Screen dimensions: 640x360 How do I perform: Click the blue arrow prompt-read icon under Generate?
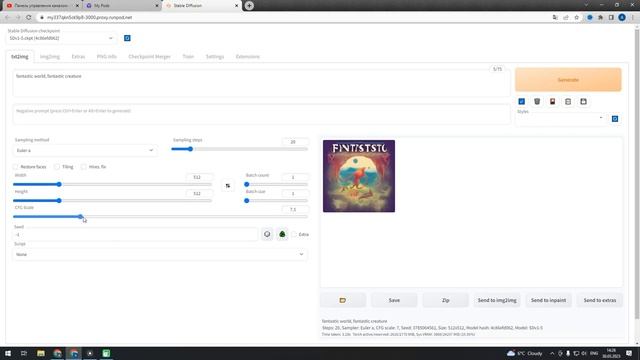[522, 101]
